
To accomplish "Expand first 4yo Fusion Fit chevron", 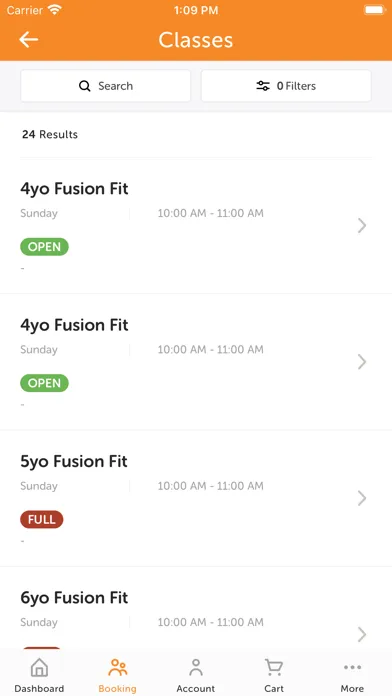I will tap(362, 225).
